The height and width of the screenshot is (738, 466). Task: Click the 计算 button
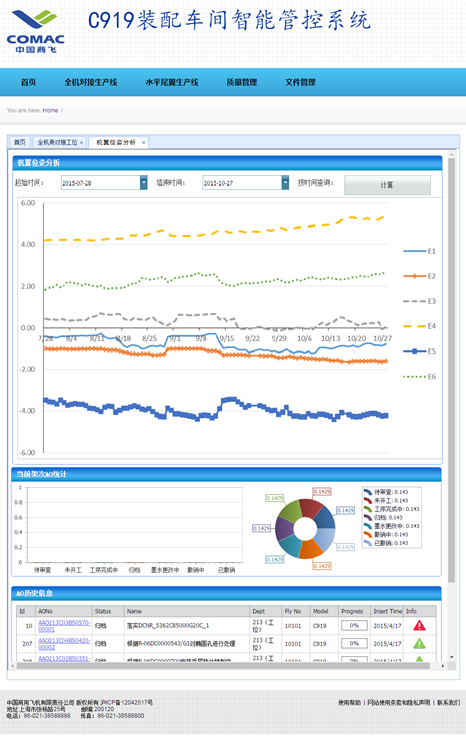(x=387, y=185)
